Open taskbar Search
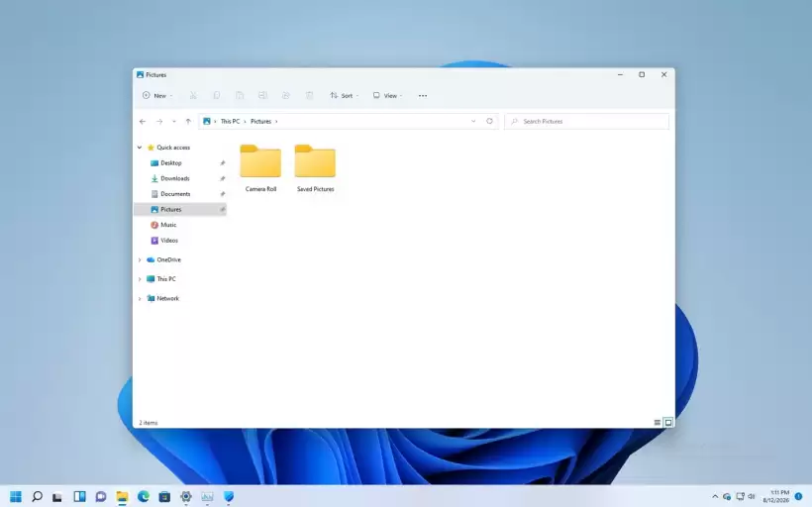 (x=37, y=497)
